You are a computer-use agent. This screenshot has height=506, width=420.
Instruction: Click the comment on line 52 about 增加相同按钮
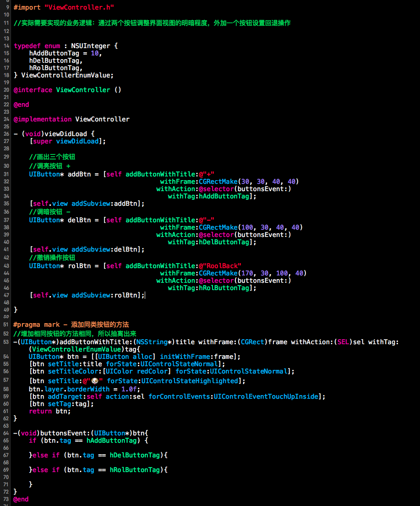(75, 334)
